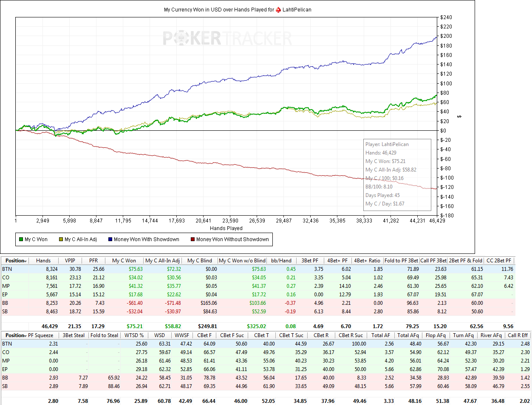Click the WWSF column header

[x=182, y=335]
